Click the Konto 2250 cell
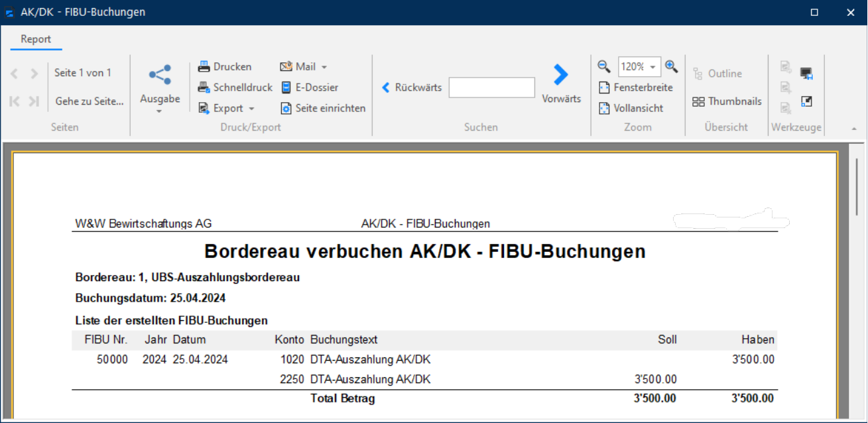 (x=292, y=380)
